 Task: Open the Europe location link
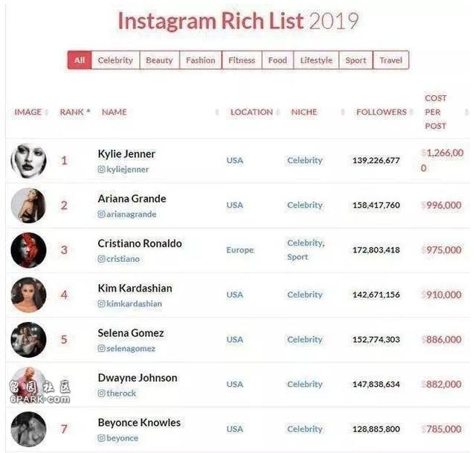tap(239, 250)
